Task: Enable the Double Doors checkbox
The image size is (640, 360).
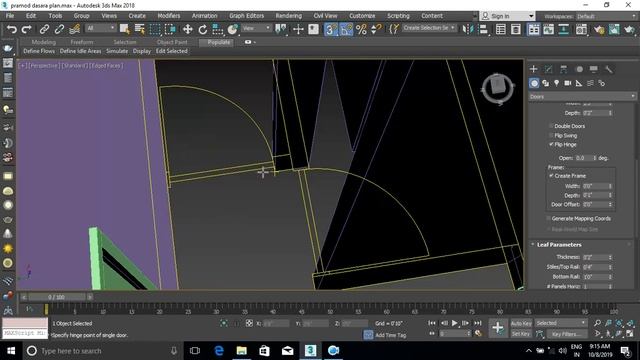Action: point(551,126)
